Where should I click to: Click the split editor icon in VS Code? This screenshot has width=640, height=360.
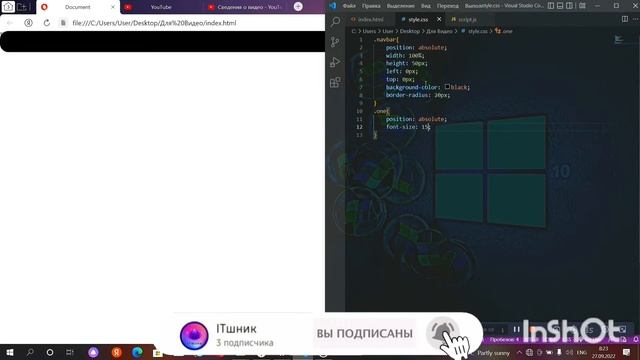[625, 19]
